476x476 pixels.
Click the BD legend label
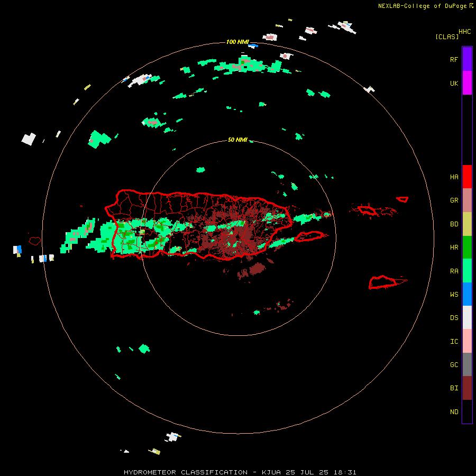[x=454, y=224]
